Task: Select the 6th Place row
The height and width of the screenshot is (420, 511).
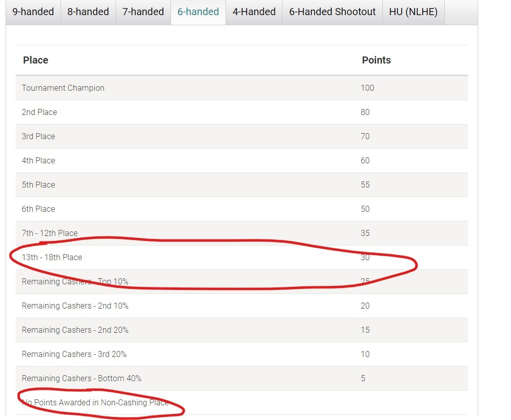Action: [x=38, y=209]
